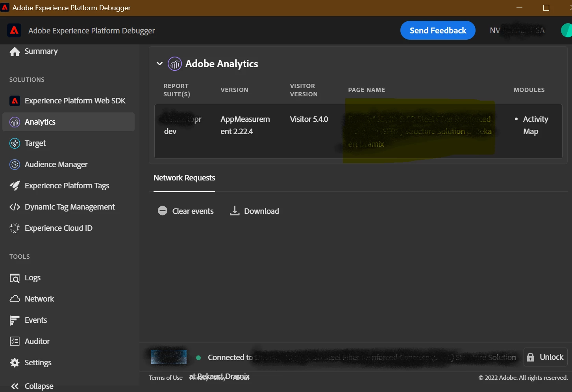Image resolution: width=572 pixels, height=392 pixels.
Task: Click the connected page thumbnail
Action: point(169,357)
